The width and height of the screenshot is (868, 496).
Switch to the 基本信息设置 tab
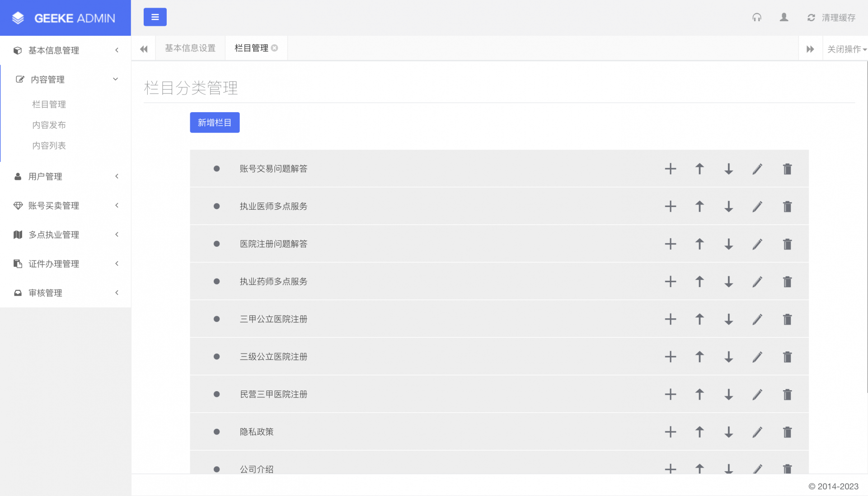click(190, 48)
